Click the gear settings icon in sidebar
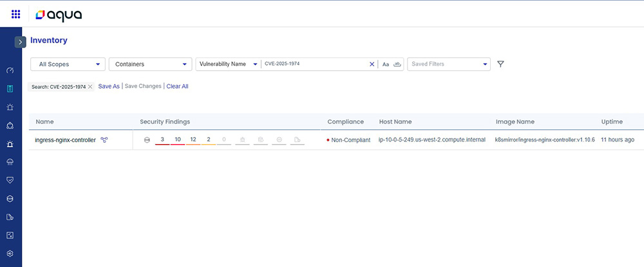The width and height of the screenshot is (644, 267). point(10,253)
